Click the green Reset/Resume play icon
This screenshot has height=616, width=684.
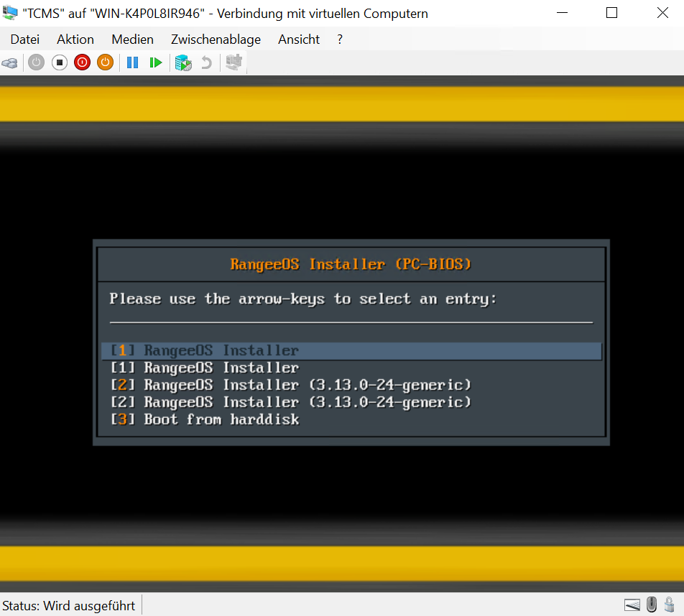(x=155, y=62)
